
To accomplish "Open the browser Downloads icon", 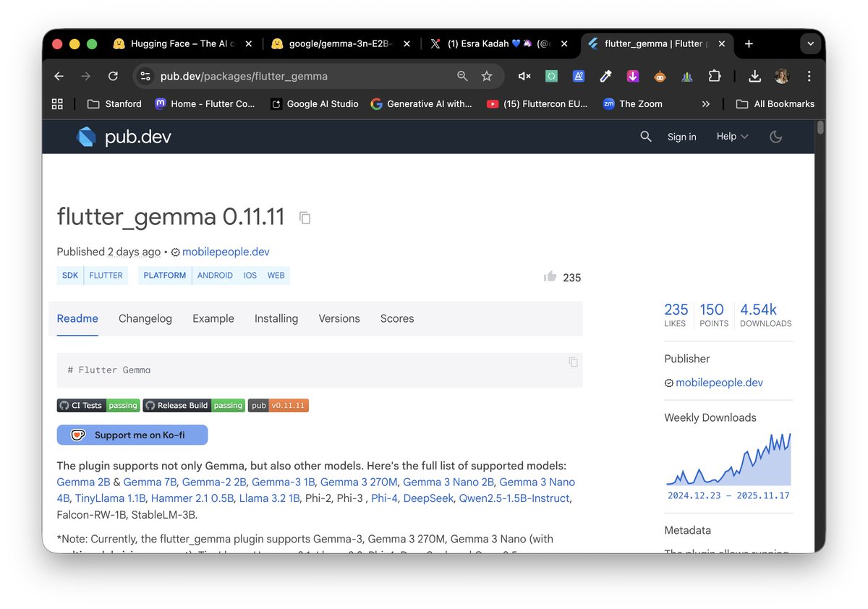I will click(x=754, y=76).
